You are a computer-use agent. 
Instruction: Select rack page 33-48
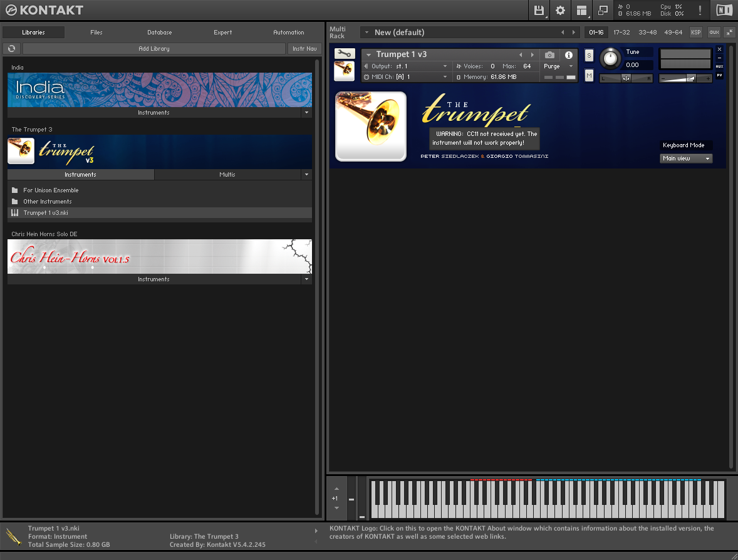click(x=648, y=33)
